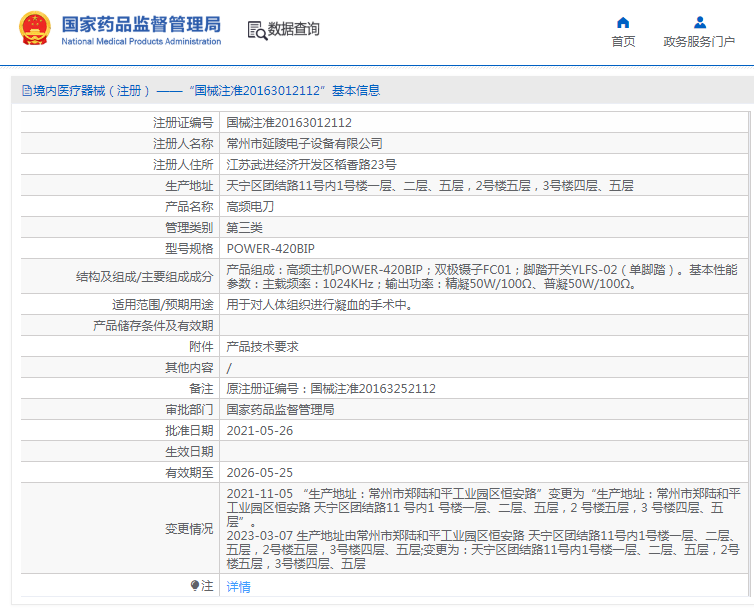Open the 首页 menu item
The image size is (754, 611).
click(x=623, y=42)
